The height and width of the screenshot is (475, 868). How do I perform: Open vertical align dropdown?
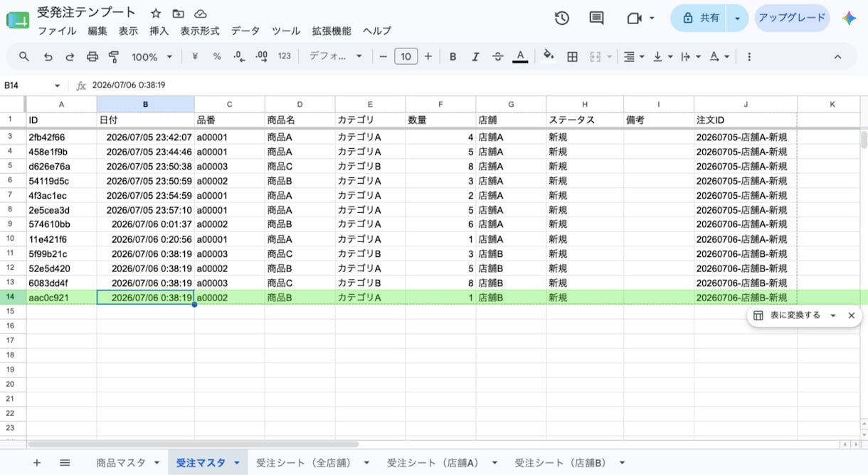tap(662, 56)
